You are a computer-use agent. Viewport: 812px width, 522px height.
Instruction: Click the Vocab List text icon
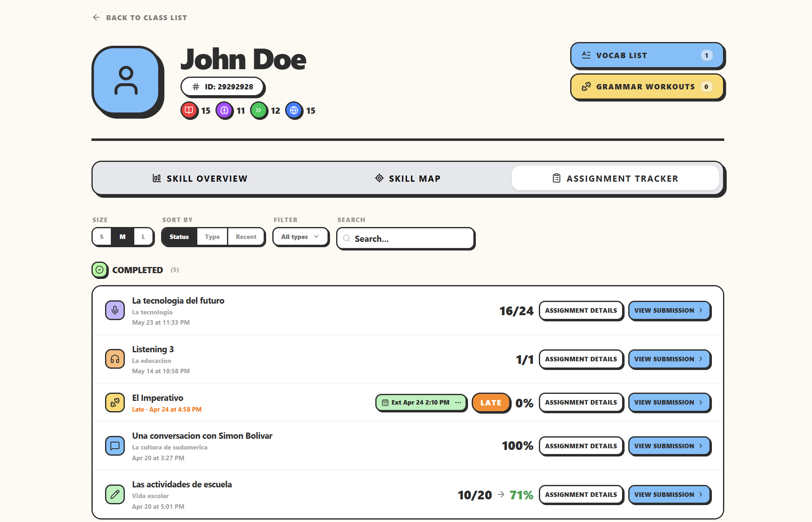click(586, 55)
